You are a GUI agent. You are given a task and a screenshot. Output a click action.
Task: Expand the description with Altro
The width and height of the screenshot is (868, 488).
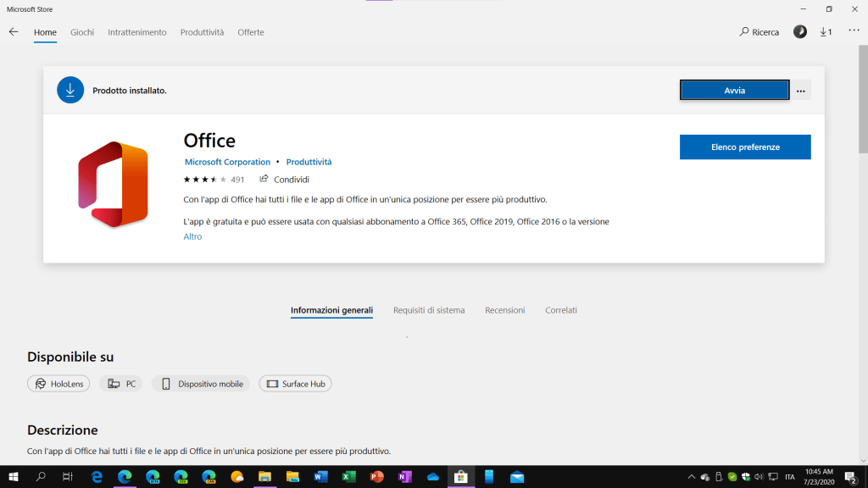coord(192,236)
